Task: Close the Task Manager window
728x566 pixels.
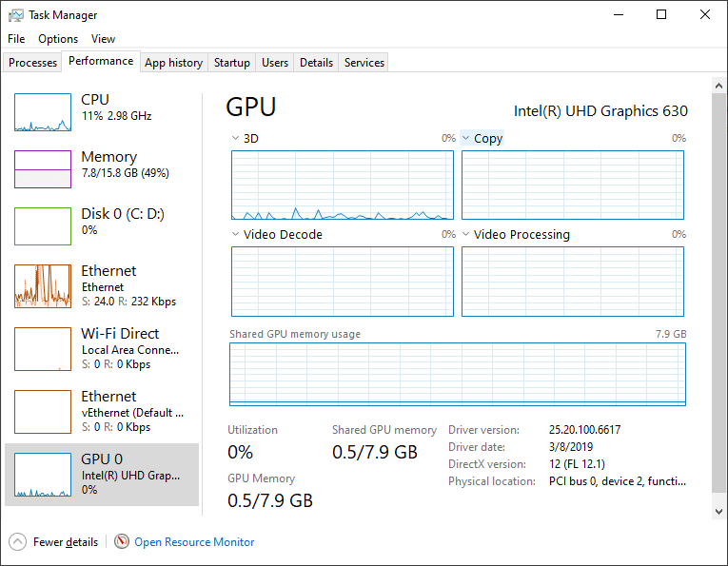Action: [705, 15]
